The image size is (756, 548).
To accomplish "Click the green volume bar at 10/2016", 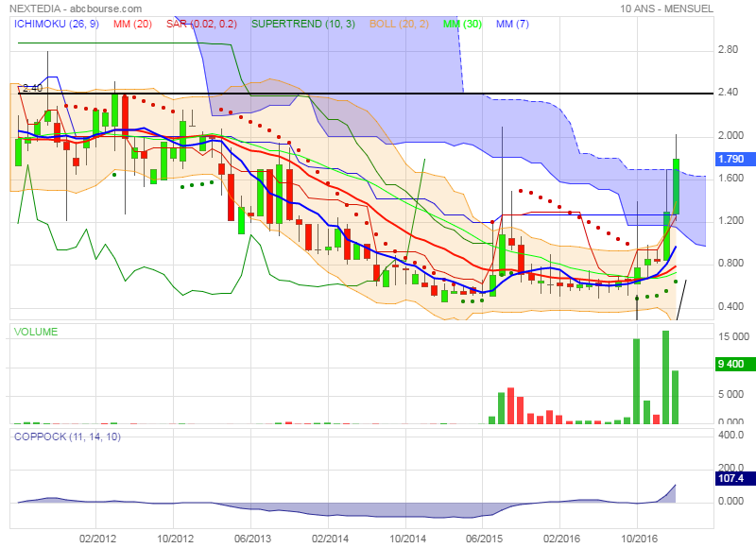I will tap(636, 382).
